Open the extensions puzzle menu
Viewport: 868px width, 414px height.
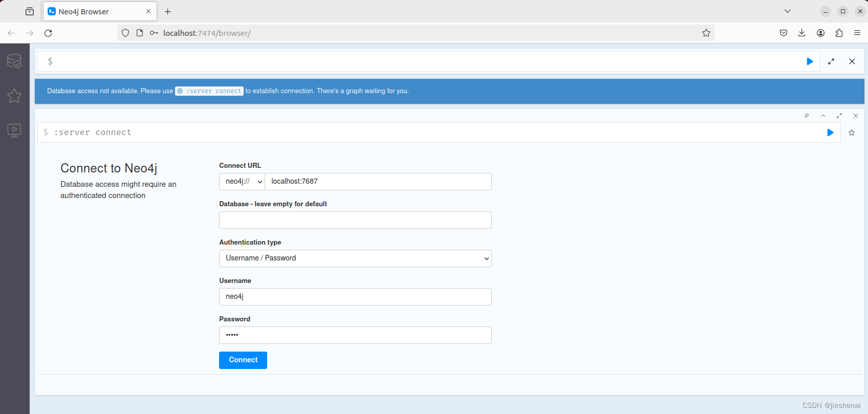click(x=839, y=33)
